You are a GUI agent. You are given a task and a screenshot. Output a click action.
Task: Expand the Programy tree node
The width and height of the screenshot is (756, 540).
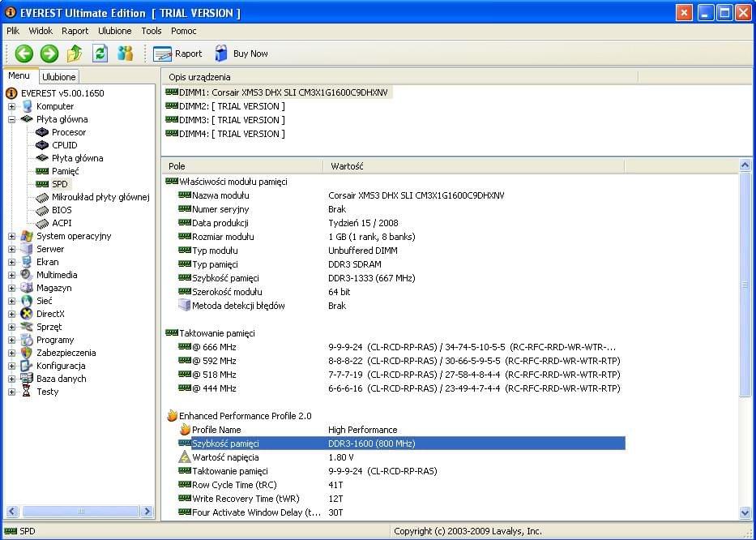11,340
